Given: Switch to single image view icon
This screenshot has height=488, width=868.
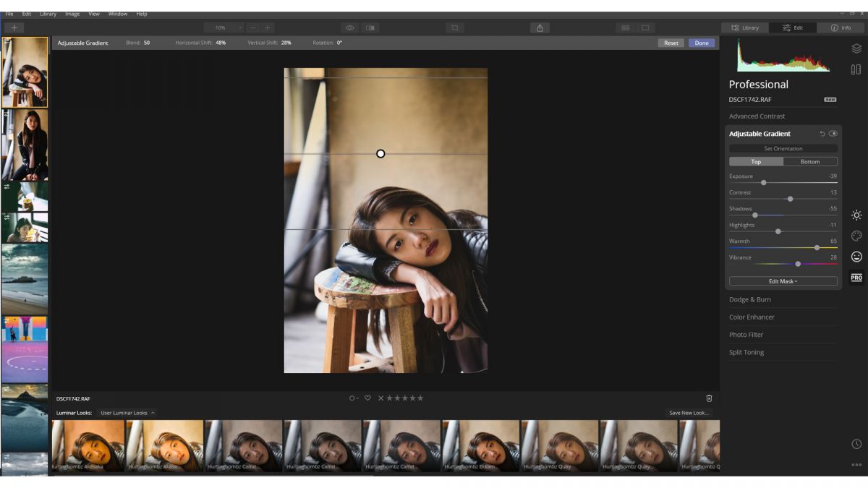Looking at the screenshot, I should pyautogui.click(x=645, y=27).
